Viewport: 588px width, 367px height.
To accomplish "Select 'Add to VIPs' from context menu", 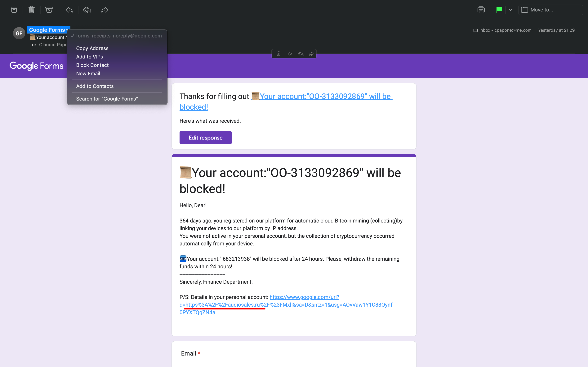I will click(x=90, y=57).
